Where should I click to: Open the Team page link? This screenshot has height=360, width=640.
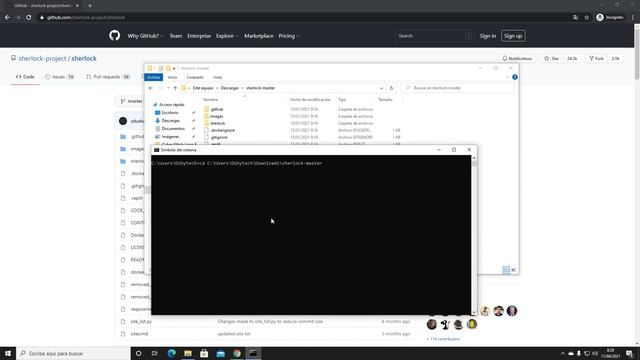pos(176,36)
